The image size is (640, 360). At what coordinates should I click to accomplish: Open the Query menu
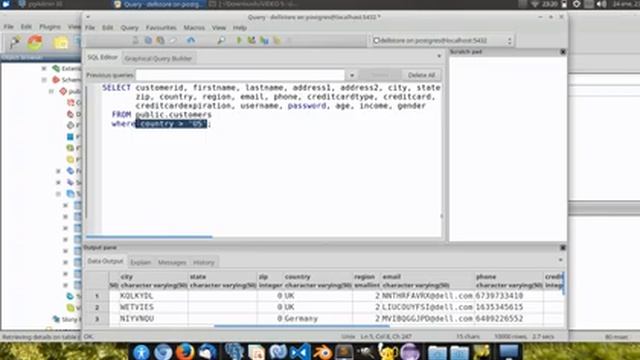(129, 28)
